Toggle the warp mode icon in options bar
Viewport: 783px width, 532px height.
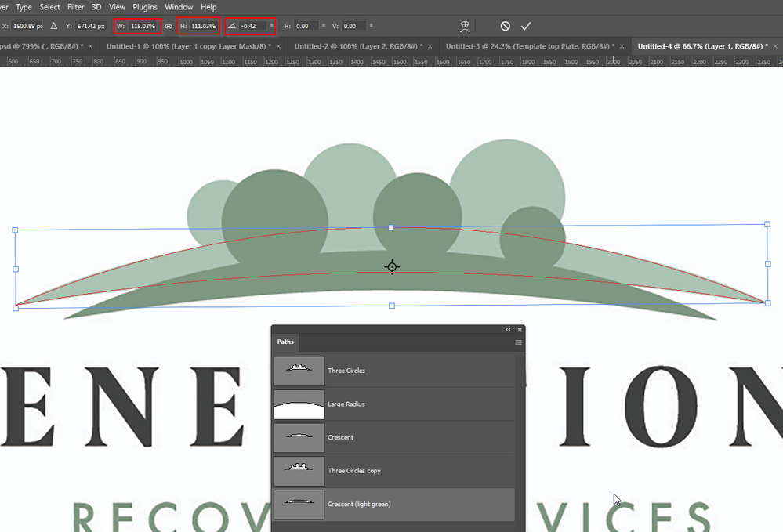[x=465, y=27]
